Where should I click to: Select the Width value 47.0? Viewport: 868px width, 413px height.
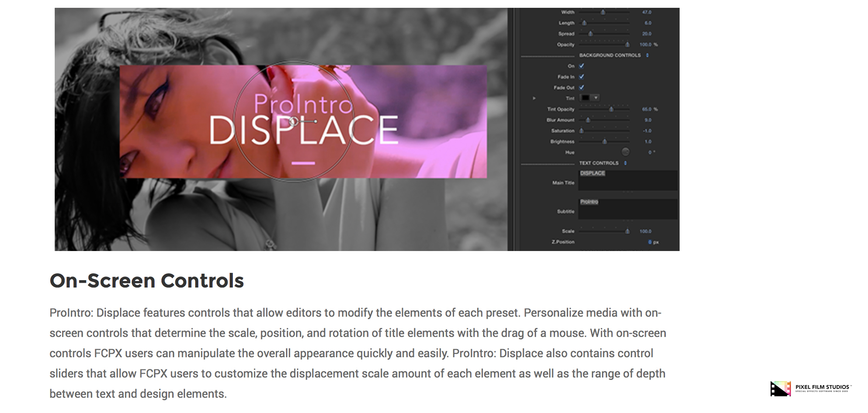[647, 12]
